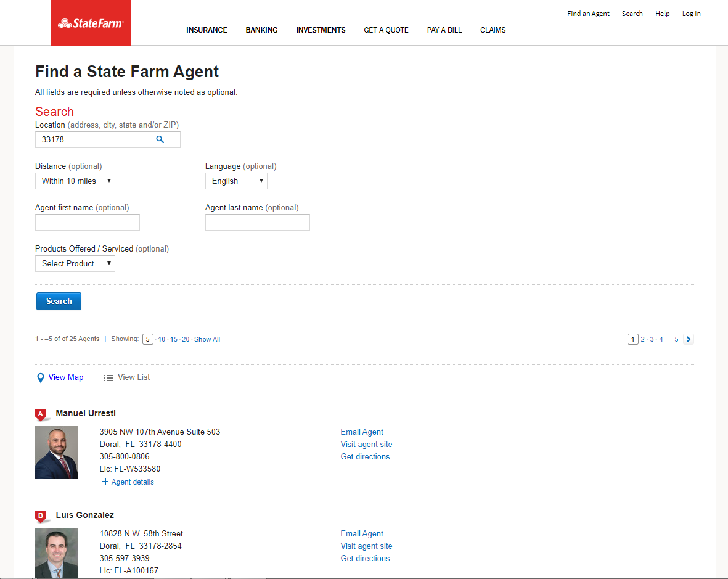
Task: Click in the Location input field
Action: point(108,139)
